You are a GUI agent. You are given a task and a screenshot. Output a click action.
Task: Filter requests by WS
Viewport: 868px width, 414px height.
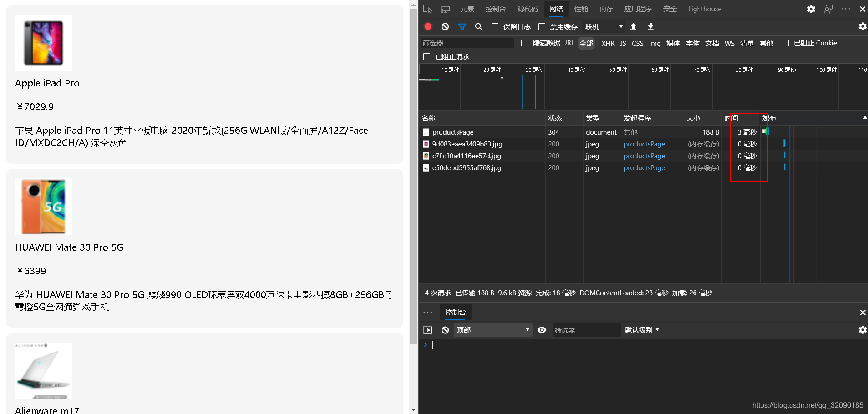point(729,43)
